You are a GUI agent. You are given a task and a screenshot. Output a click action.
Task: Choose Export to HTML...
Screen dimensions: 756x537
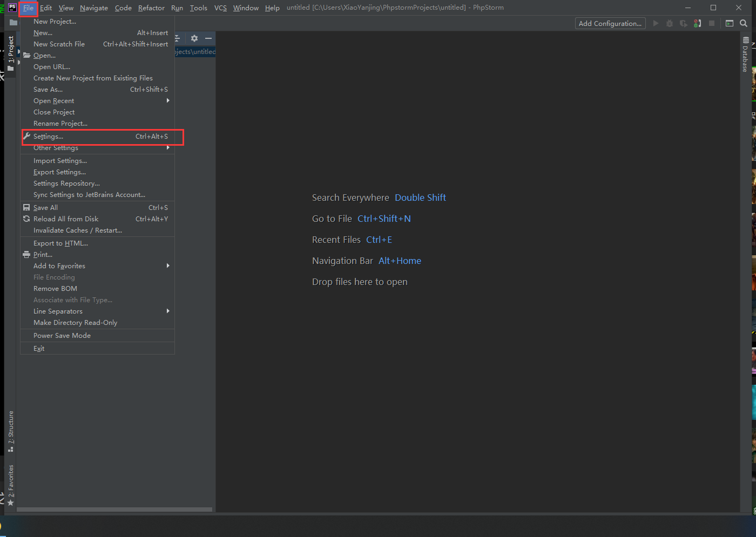point(97,243)
